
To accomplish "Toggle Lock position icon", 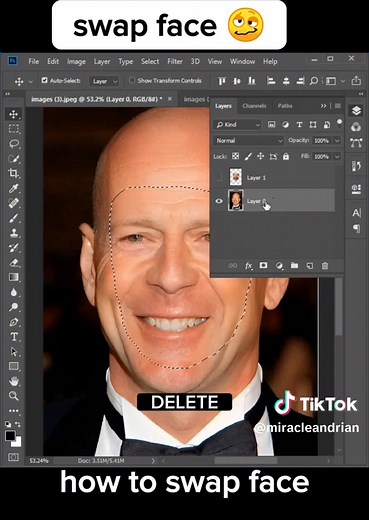I will click(260, 156).
